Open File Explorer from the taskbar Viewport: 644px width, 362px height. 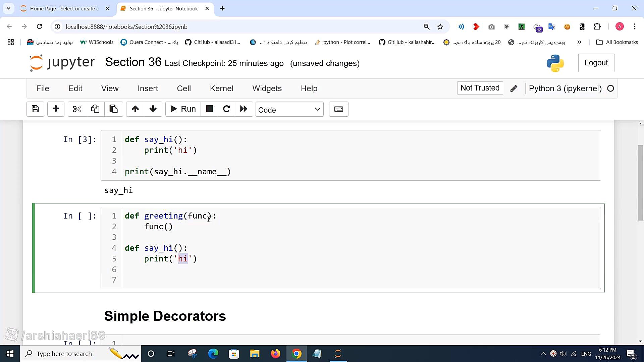tap(255, 354)
